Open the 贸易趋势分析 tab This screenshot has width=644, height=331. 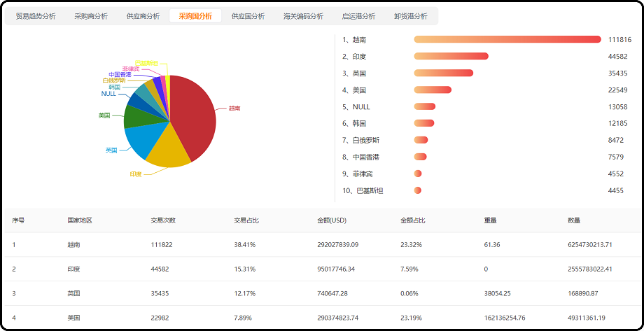pyautogui.click(x=36, y=16)
